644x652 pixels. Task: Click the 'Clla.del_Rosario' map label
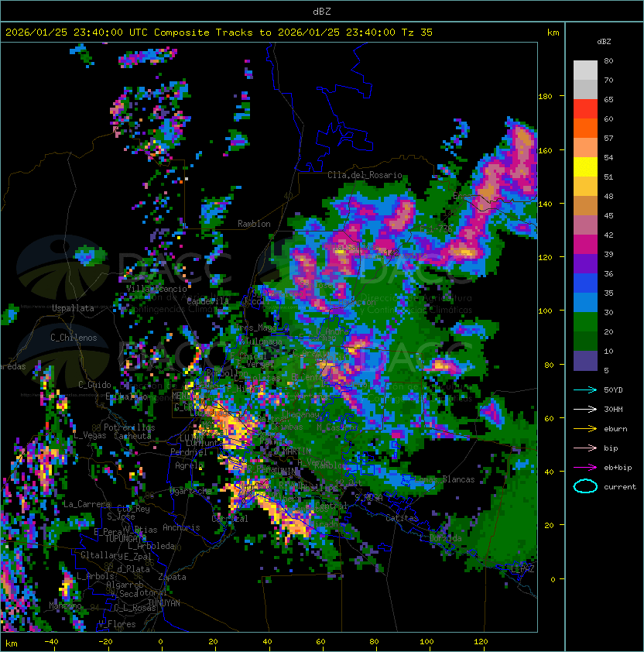(x=365, y=175)
